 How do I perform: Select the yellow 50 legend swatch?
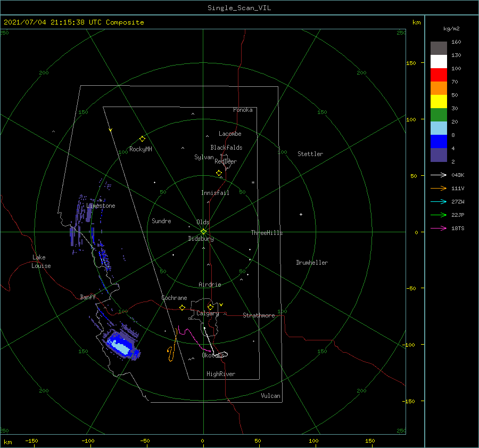pyautogui.click(x=439, y=102)
